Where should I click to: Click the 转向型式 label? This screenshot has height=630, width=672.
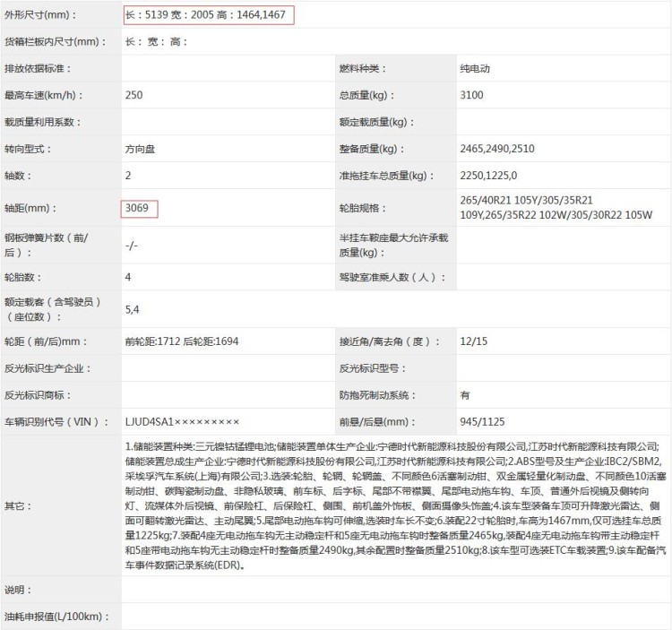28,149
